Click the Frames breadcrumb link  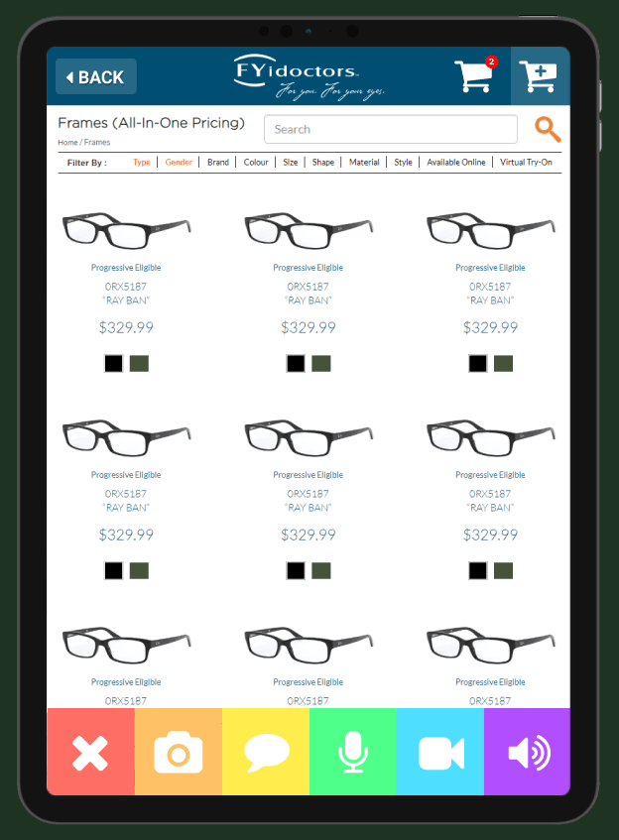pos(97,143)
